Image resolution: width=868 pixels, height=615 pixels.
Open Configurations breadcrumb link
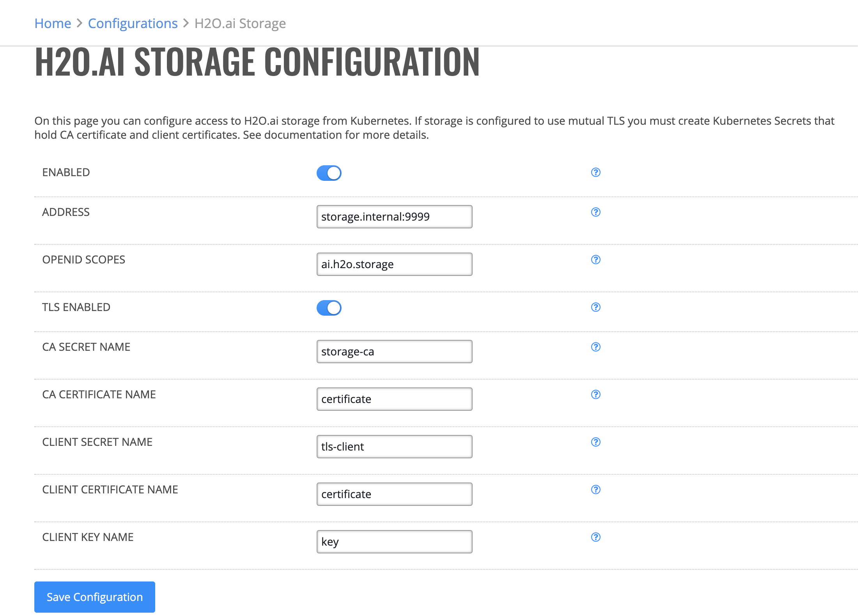click(x=133, y=23)
